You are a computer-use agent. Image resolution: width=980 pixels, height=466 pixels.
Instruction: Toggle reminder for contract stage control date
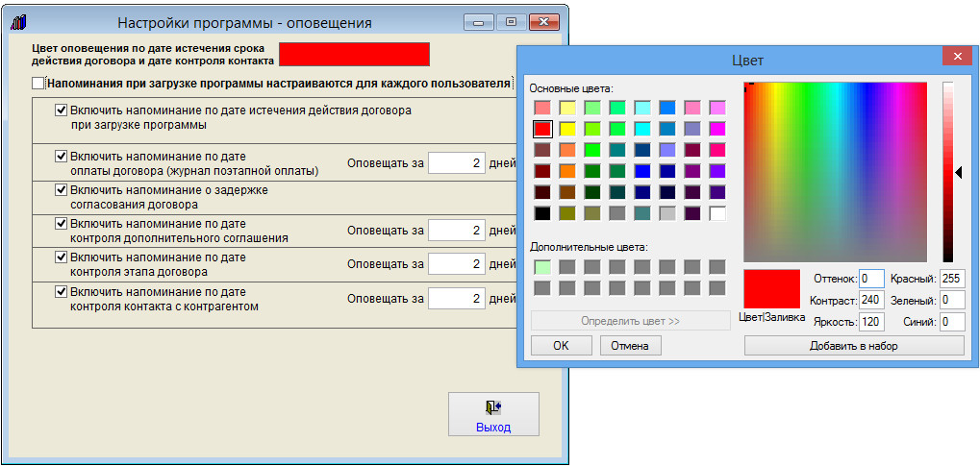(x=62, y=257)
